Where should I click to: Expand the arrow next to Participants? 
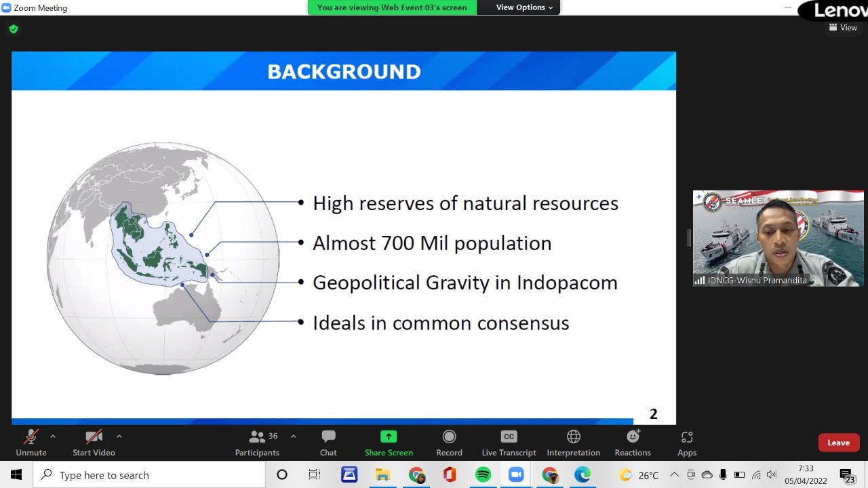click(x=293, y=436)
